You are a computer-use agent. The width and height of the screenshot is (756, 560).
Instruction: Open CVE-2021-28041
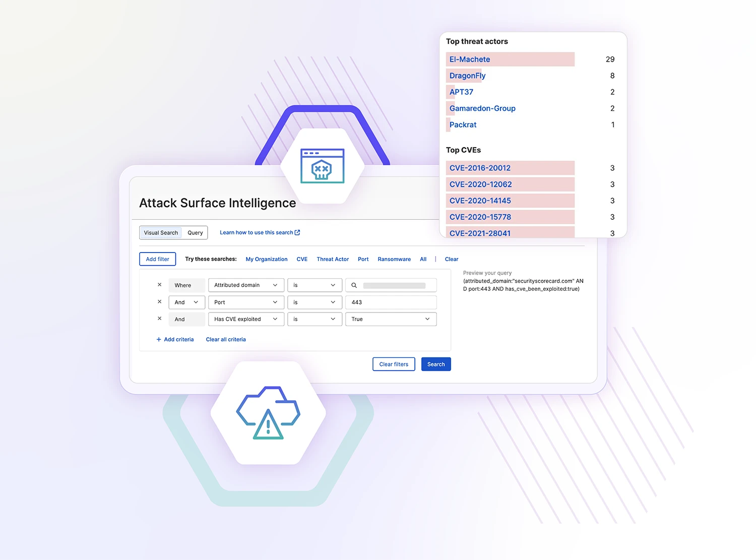[x=480, y=233]
